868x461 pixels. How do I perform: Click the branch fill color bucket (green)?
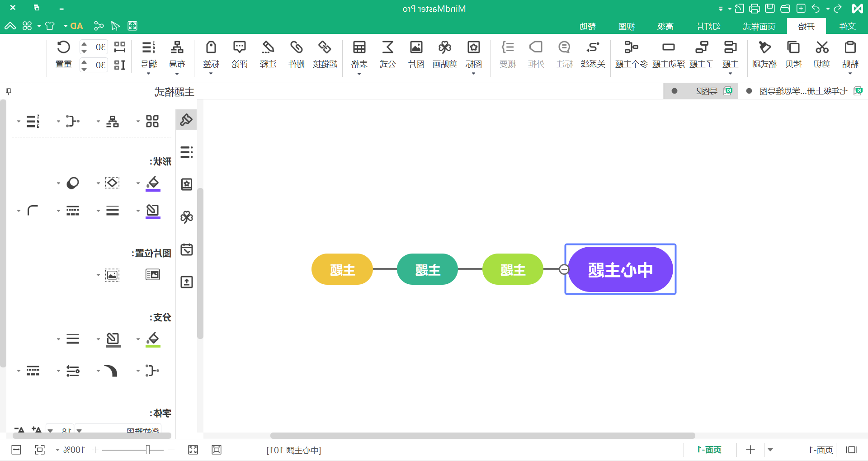pos(153,339)
